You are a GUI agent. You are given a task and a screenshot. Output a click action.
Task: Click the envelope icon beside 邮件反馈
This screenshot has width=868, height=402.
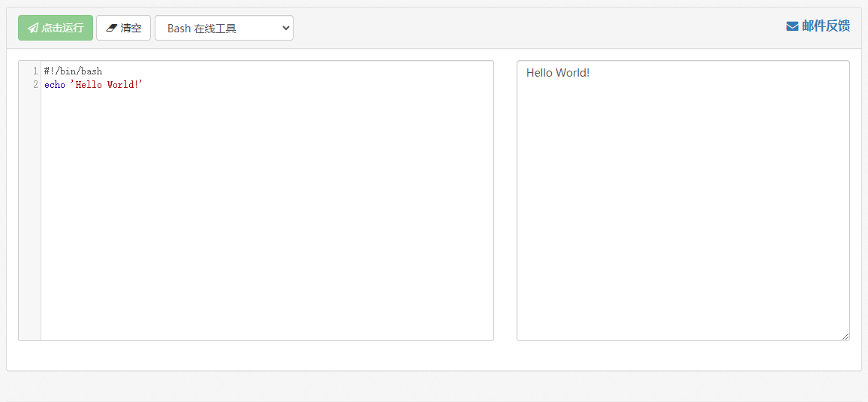point(792,26)
